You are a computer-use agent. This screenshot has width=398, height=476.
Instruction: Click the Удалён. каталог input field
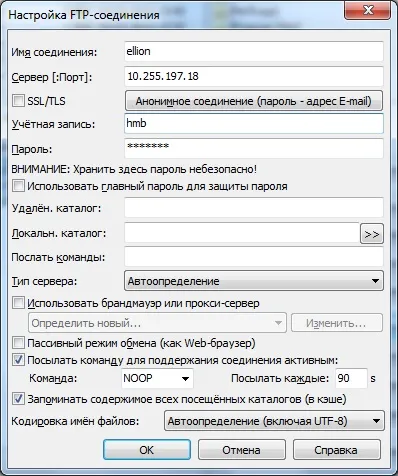click(254, 208)
